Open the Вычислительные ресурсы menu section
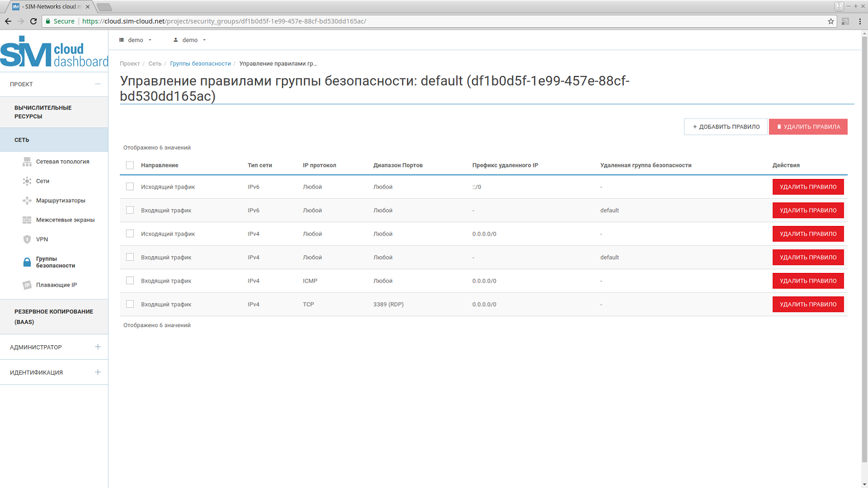 click(x=43, y=112)
